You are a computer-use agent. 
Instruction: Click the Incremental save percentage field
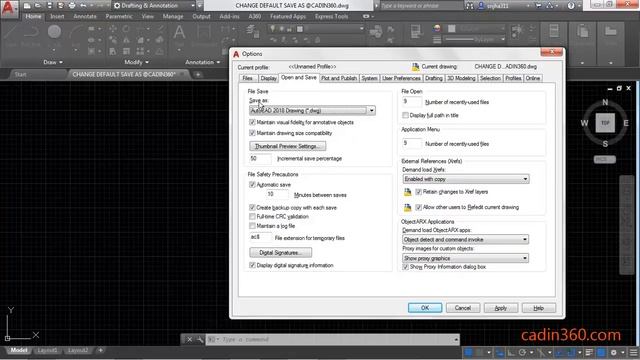pyautogui.click(x=260, y=158)
